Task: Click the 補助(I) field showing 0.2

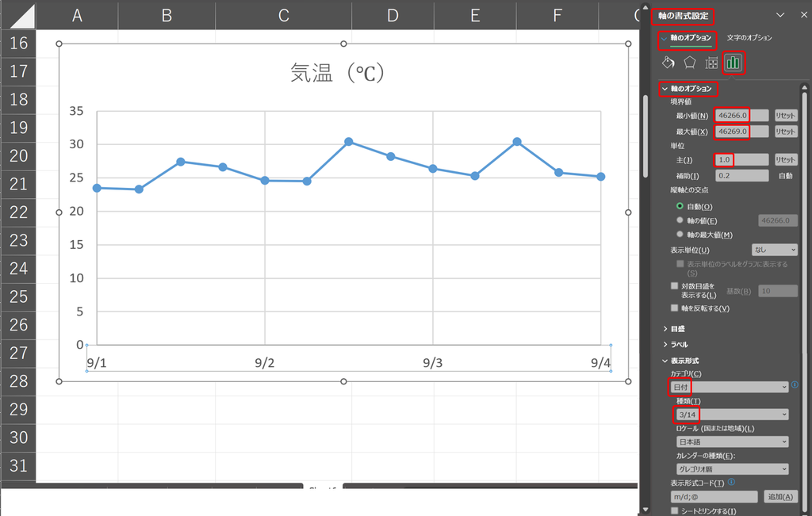Action: [741, 176]
